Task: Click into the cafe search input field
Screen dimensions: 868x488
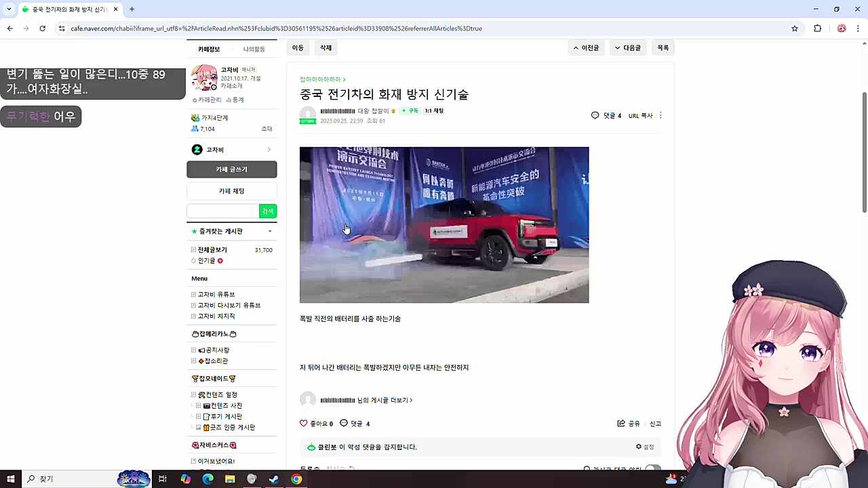Action: 223,211
